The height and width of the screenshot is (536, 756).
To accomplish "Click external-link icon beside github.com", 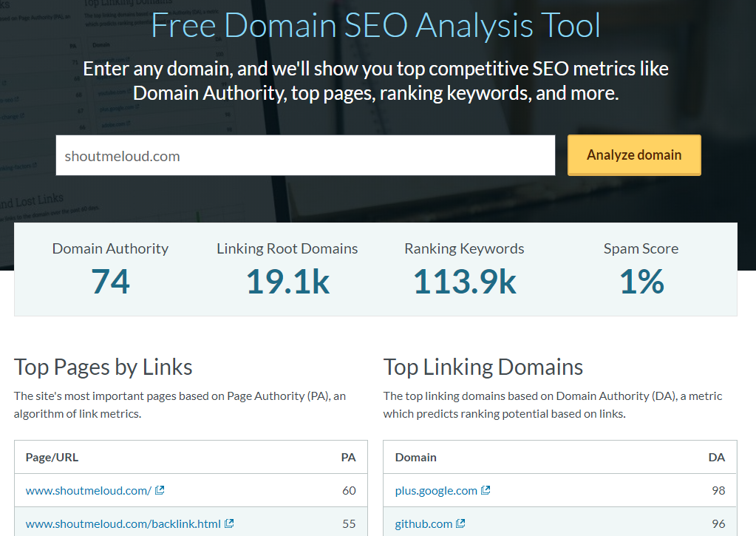I will (x=460, y=523).
